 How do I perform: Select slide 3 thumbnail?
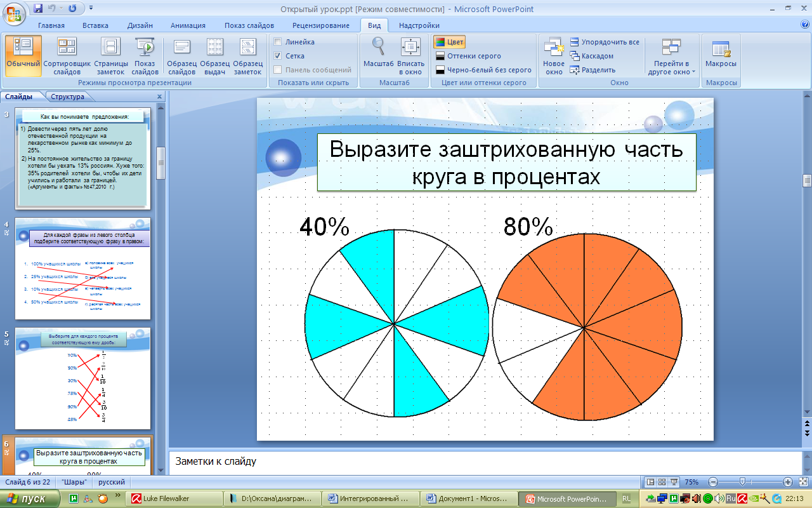82,158
